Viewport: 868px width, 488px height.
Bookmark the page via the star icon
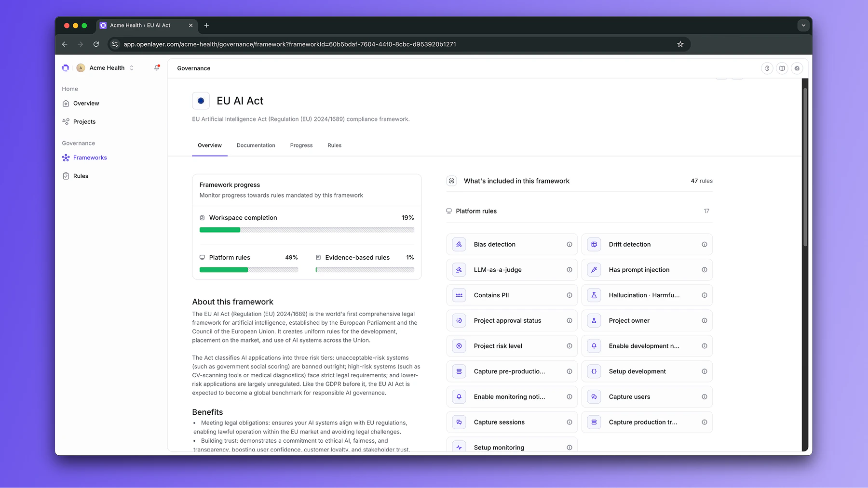pyautogui.click(x=680, y=44)
